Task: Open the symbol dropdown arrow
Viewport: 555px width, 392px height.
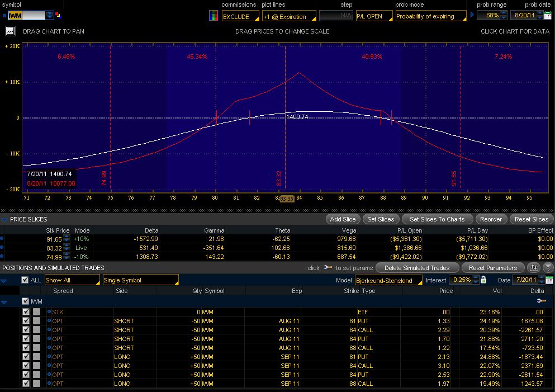Action: 50,15
